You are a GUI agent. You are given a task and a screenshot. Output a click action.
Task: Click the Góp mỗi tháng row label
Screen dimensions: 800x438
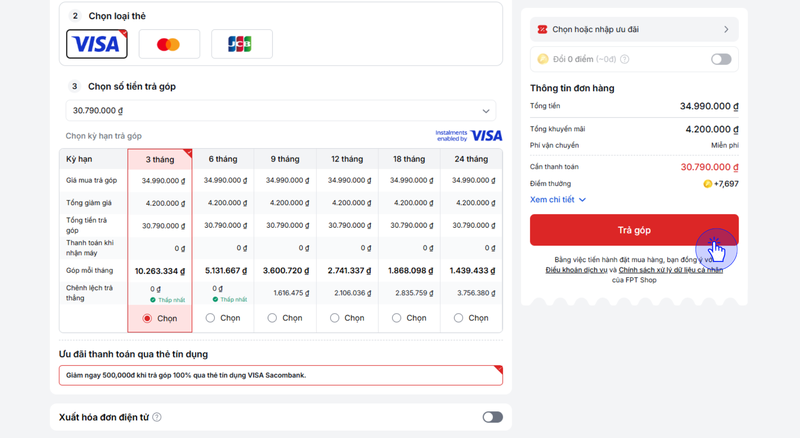click(x=89, y=271)
